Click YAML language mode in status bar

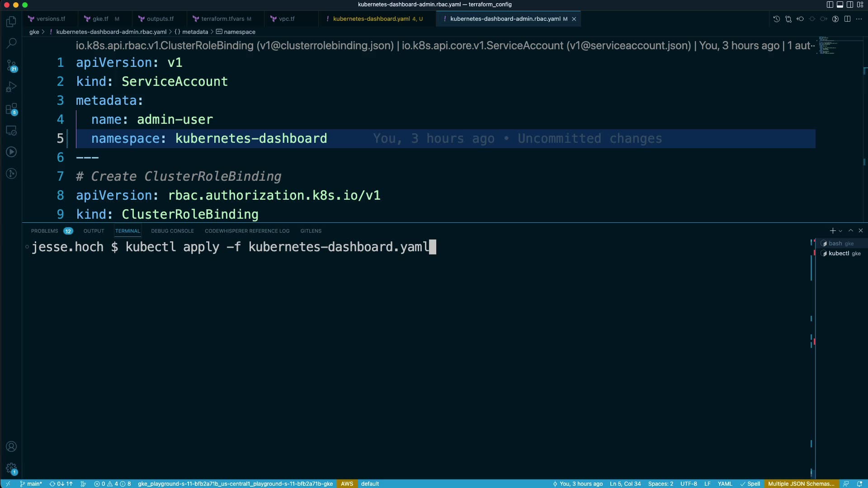tap(725, 483)
